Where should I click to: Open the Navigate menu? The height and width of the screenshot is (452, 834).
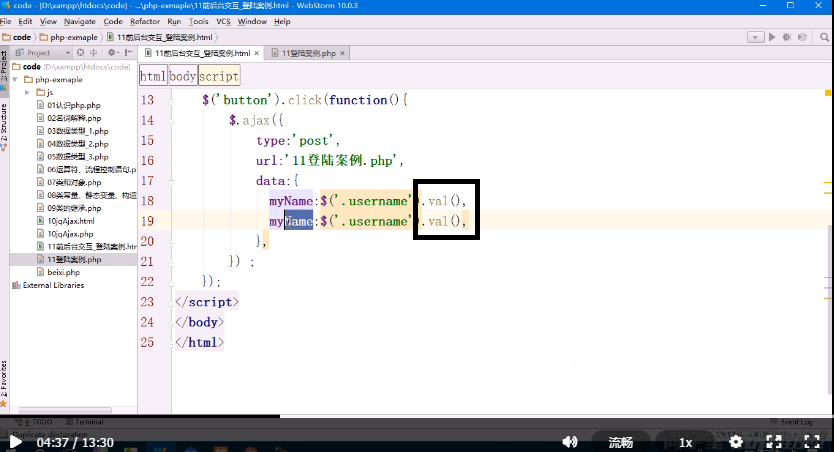click(x=80, y=21)
